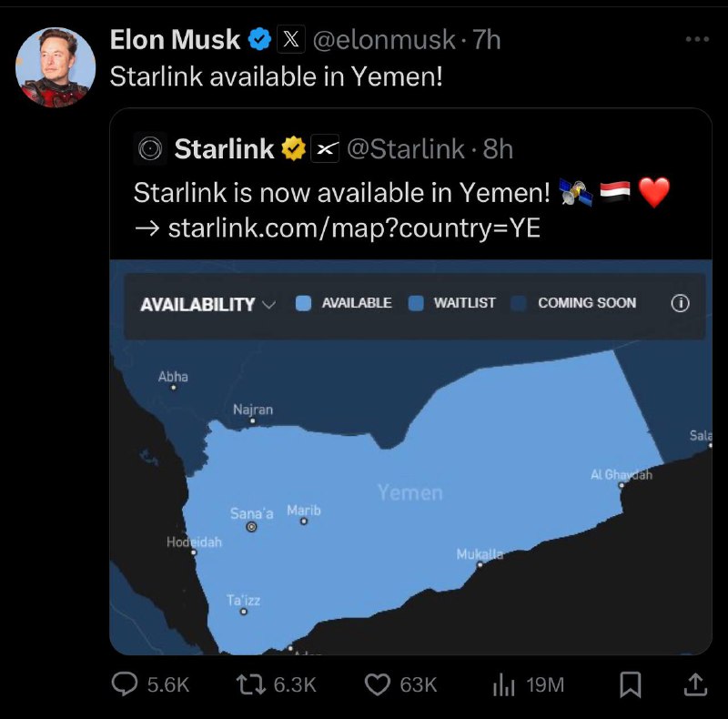Click the Waitlist legend color swatch
728x719 pixels.
[416, 303]
